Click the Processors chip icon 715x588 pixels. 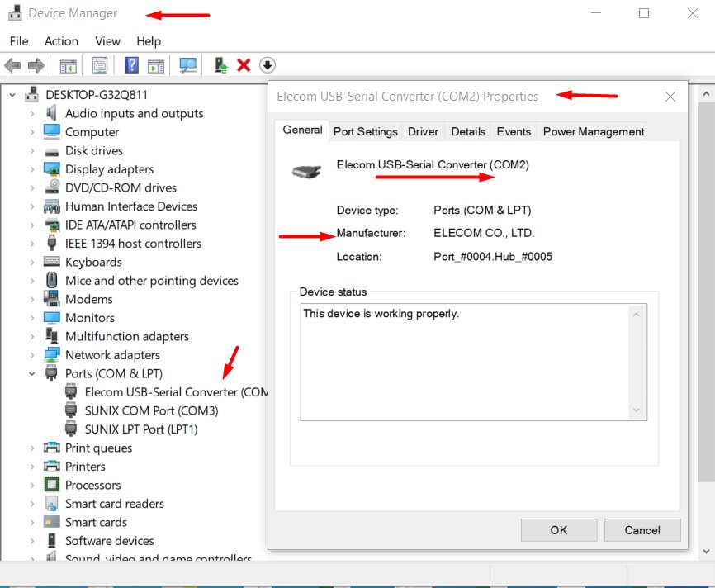pos(51,484)
